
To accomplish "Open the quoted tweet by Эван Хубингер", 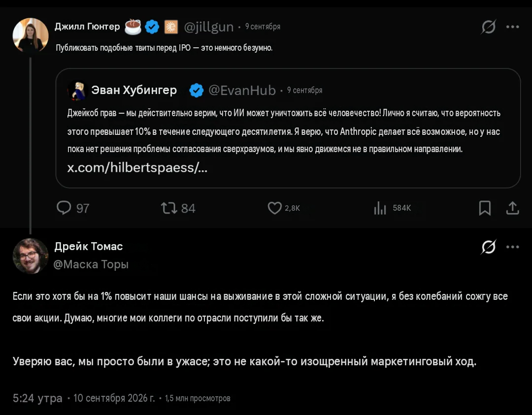I will [x=288, y=128].
